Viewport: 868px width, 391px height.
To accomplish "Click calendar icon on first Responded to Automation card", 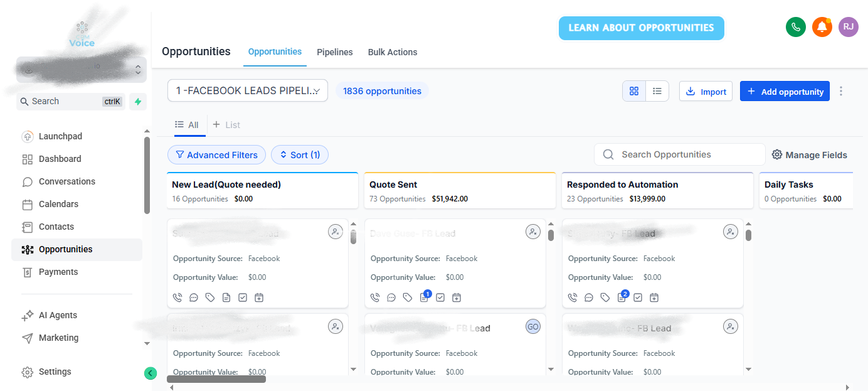I will pos(654,297).
